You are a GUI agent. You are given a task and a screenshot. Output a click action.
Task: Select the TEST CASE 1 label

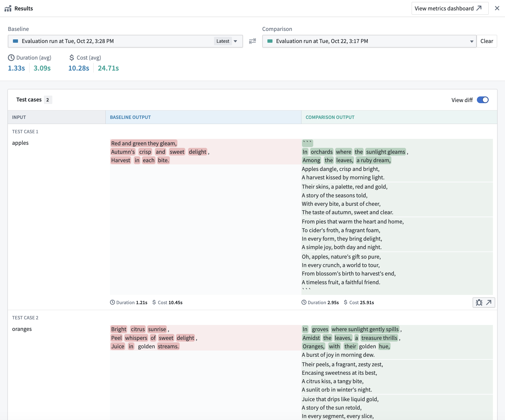click(x=25, y=132)
